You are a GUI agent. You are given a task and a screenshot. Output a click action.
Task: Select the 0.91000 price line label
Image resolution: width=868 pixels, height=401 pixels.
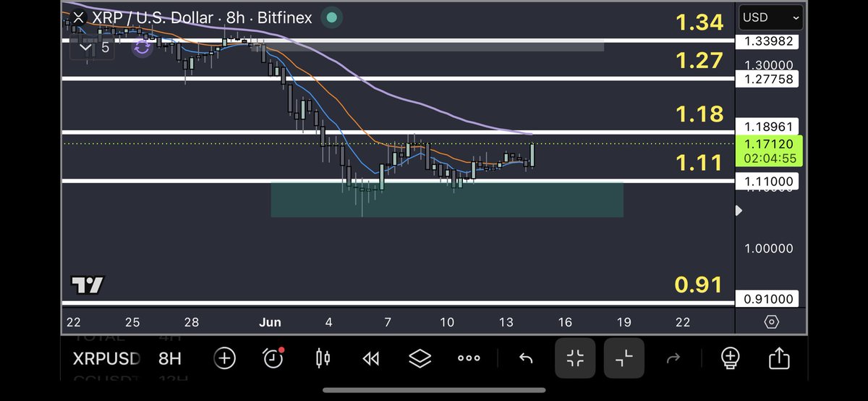coord(768,299)
